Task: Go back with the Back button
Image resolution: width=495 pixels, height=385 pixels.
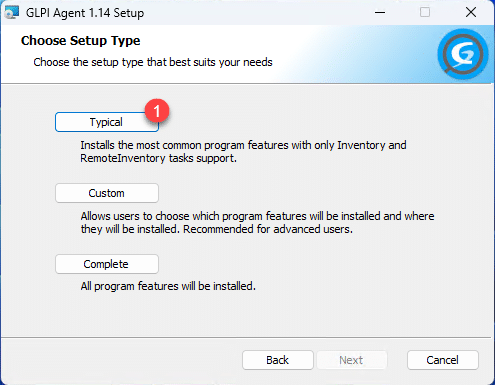Action: coord(278,360)
